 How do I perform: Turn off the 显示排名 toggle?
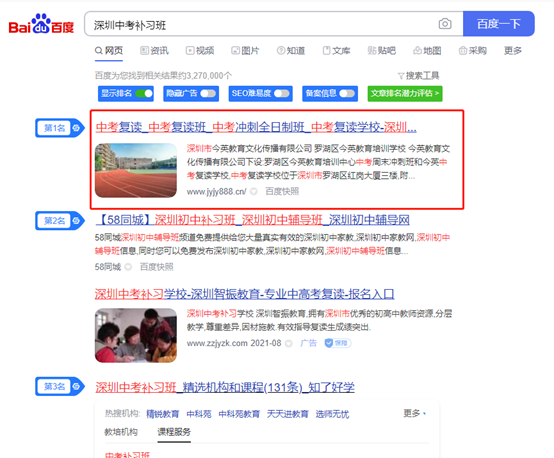[x=144, y=93]
